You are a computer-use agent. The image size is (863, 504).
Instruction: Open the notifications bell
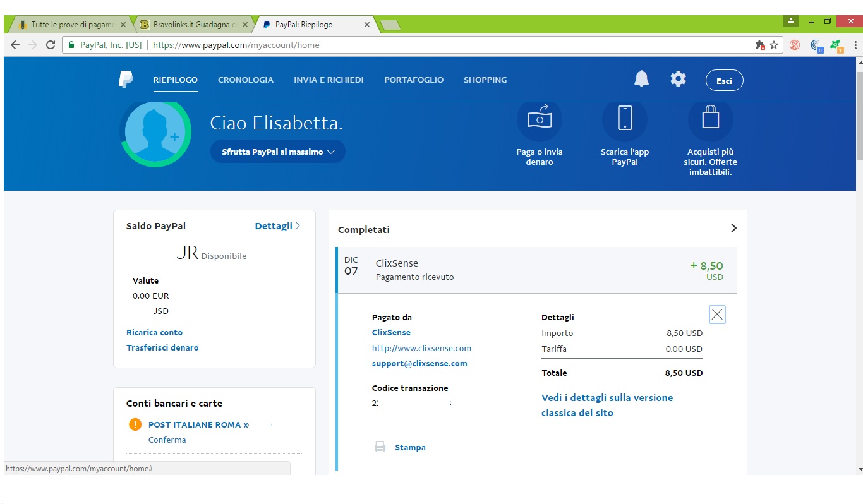click(641, 79)
